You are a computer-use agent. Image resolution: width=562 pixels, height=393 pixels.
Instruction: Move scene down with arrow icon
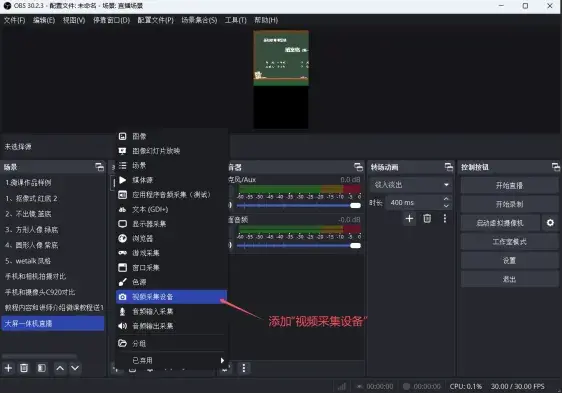pyautogui.click(x=75, y=368)
